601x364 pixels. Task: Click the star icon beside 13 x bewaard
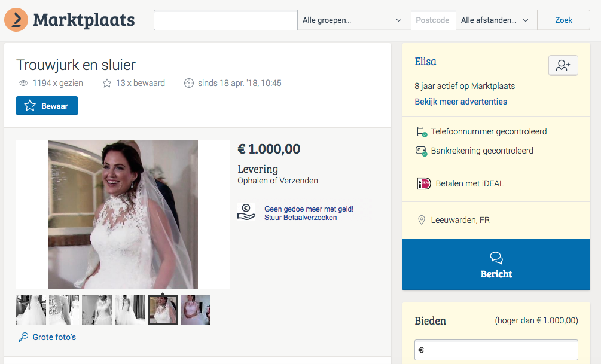point(107,83)
